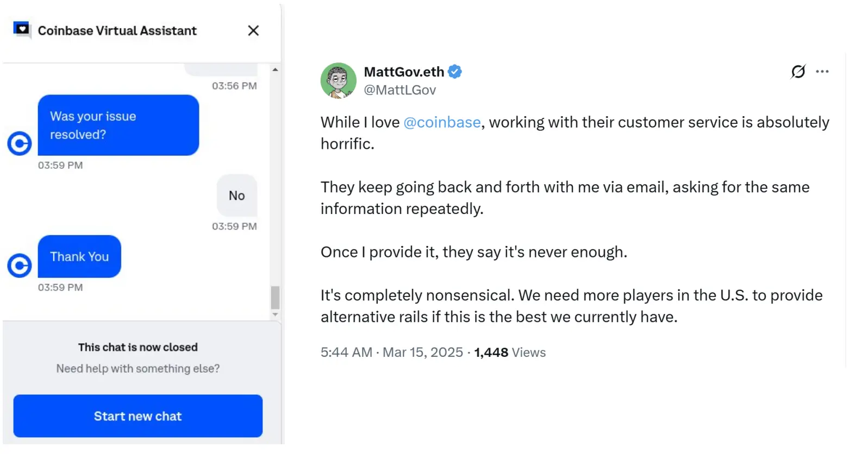868x454 pixels.
Task: Click the Grok slashed-circle icon
Action: (x=798, y=72)
